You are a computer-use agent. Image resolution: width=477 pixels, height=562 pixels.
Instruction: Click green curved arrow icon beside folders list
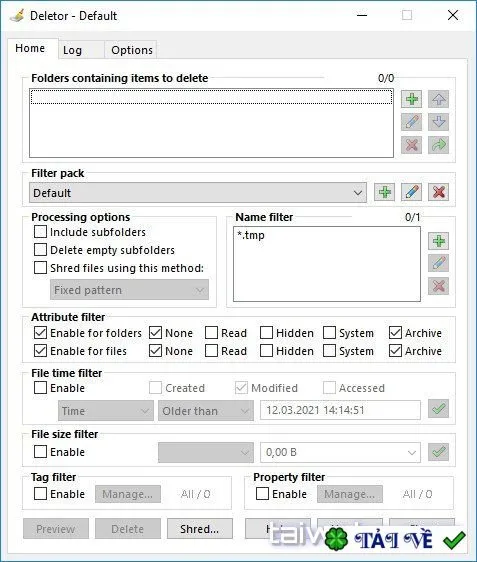pyautogui.click(x=439, y=145)
